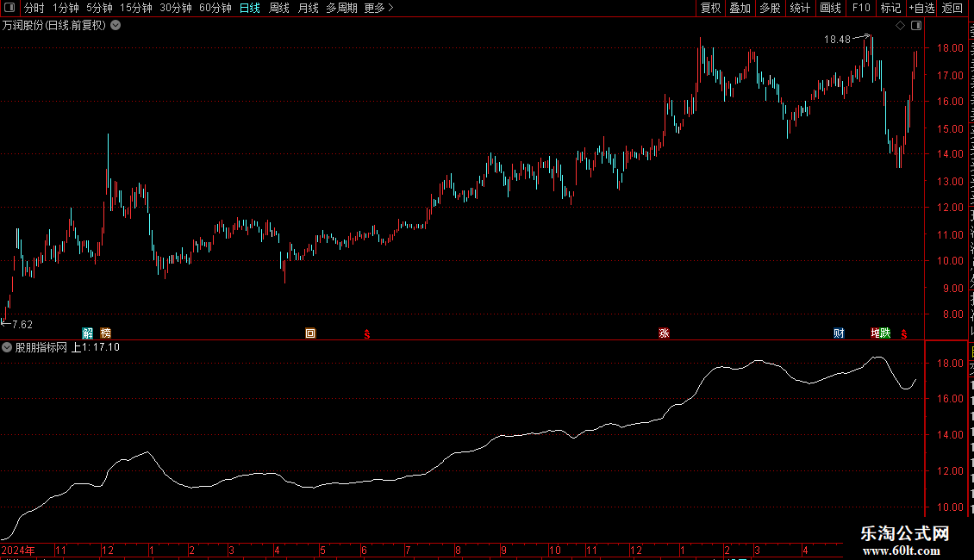Add stock with the +自选 button
The image size is (974, 560).
coord(921,8)
